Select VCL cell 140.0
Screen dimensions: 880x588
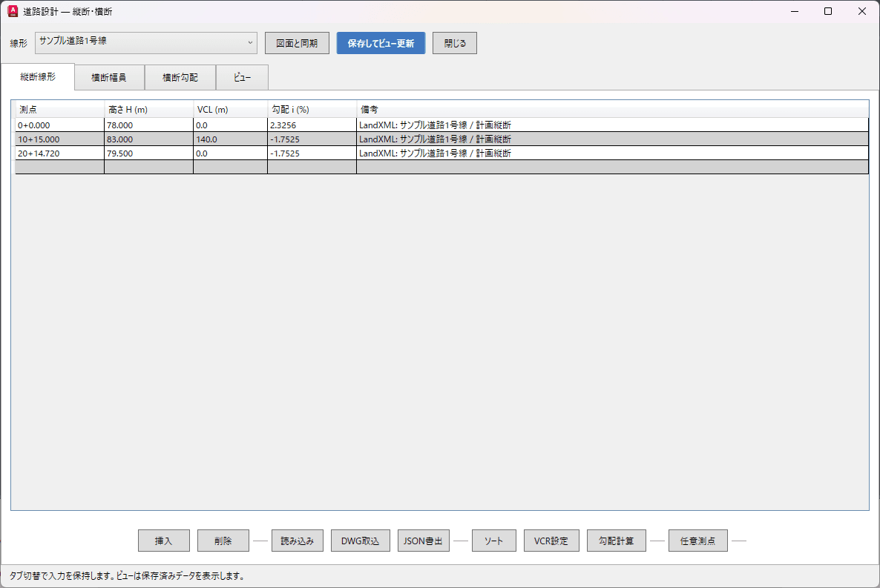pos(230,139)
